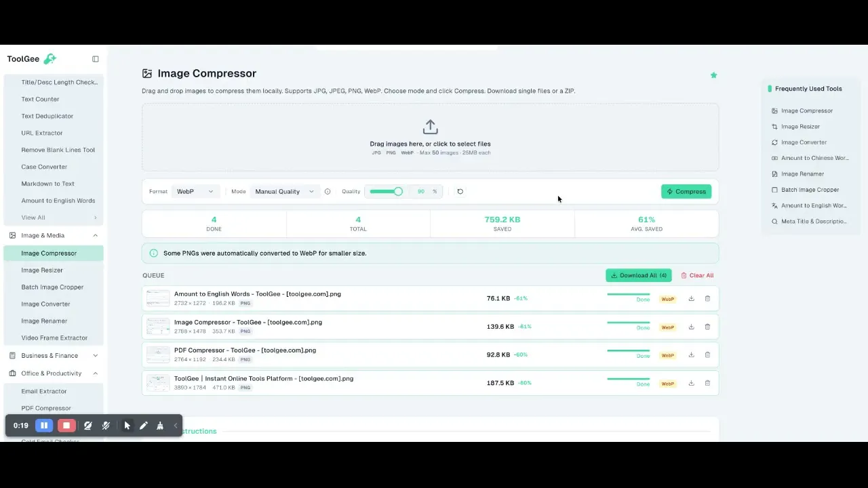Click the green Compress button

coord(686,192)
